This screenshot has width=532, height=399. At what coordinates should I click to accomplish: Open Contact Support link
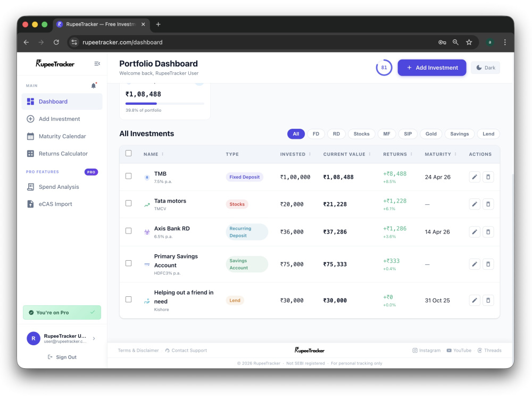(x=186, y=351)
